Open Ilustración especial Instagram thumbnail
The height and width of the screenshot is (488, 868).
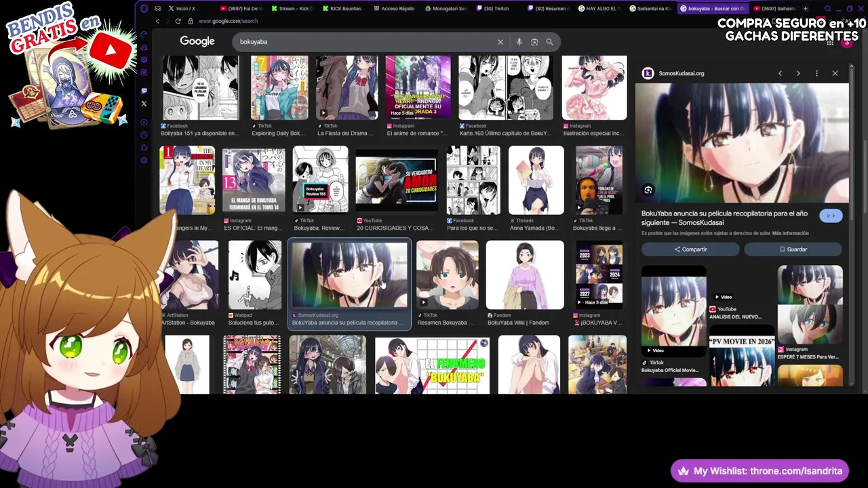click(594, 88)
